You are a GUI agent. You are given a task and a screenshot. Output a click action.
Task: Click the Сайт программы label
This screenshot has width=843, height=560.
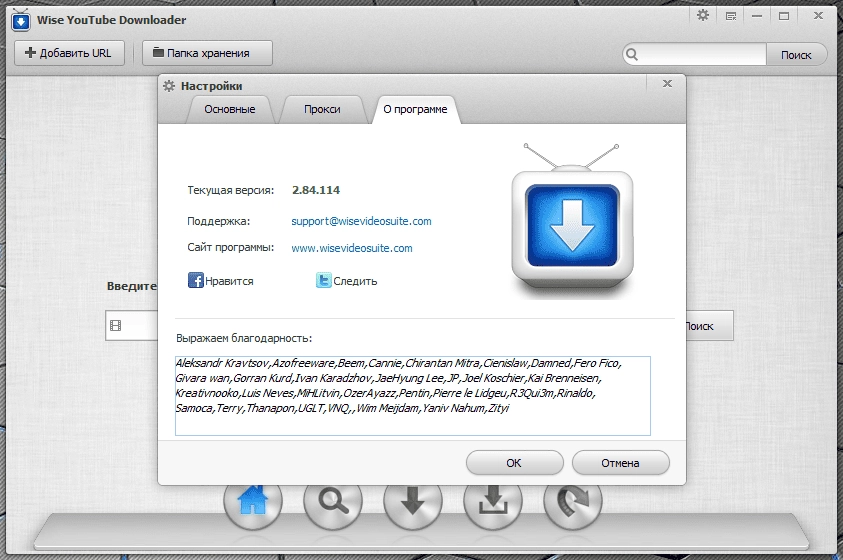tap(231, 247)
